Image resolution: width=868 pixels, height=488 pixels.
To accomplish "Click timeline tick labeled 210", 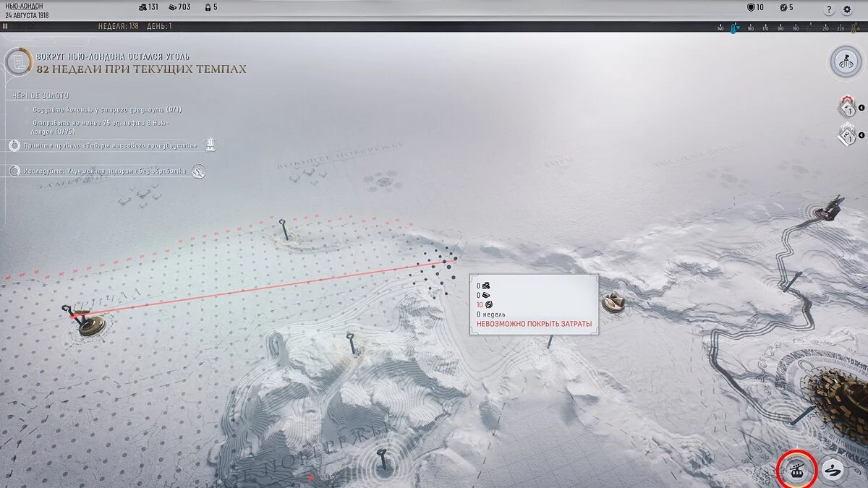I will [x=825, y=29].
